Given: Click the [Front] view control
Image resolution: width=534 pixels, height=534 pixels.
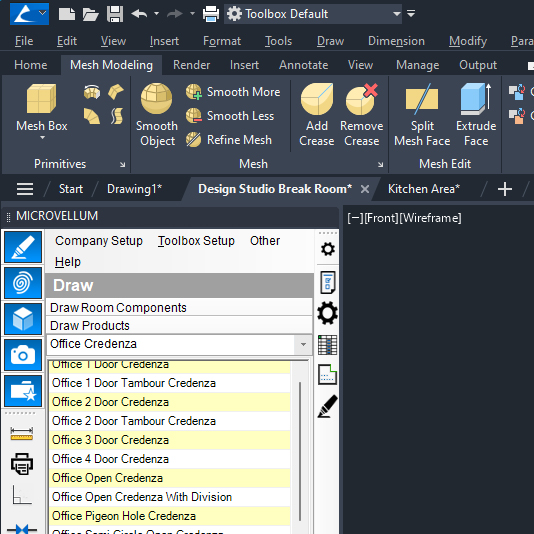Looking at the screenshot, I should (x=381, y=218).
